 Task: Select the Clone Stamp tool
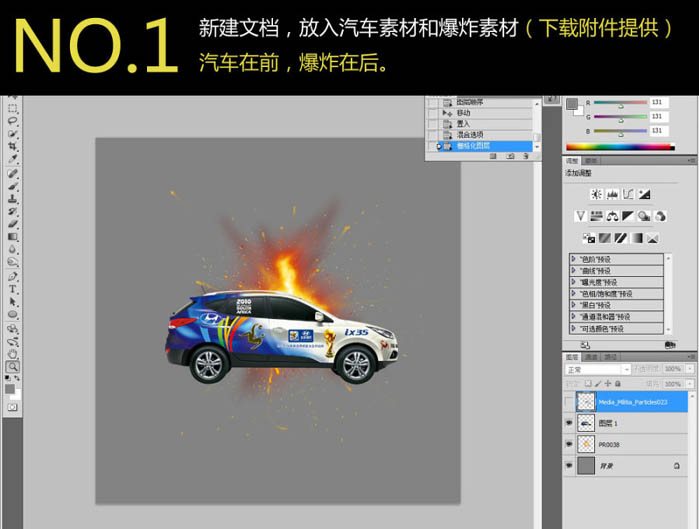coord(12,199)
